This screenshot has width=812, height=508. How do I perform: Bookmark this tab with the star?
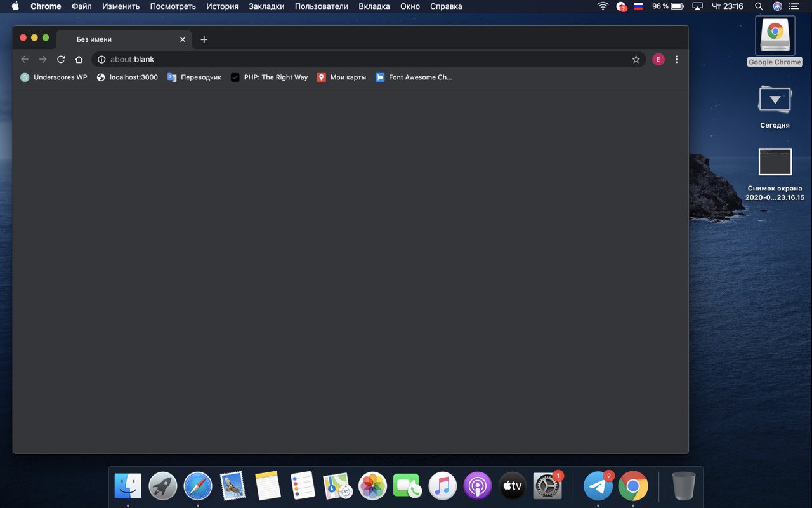(x=636, y=59)
